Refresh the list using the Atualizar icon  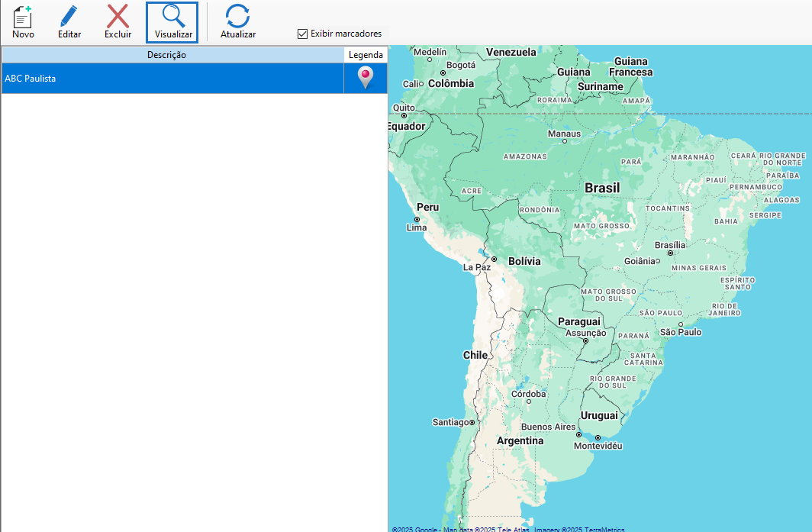point(237,21)
